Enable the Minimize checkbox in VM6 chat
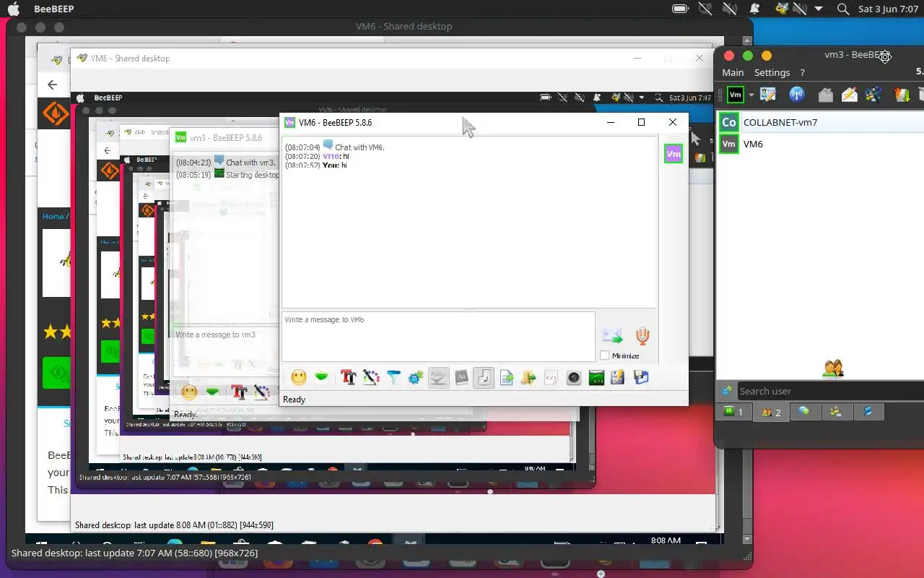The image size is (924, 578). tap(605, 355)
